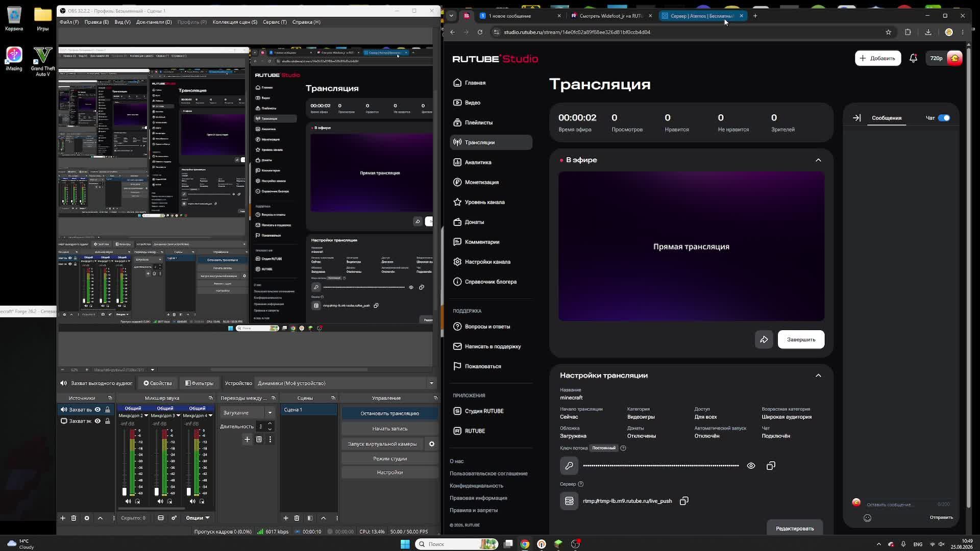
Task: Collapse the В эфире section
Action: 818,160
